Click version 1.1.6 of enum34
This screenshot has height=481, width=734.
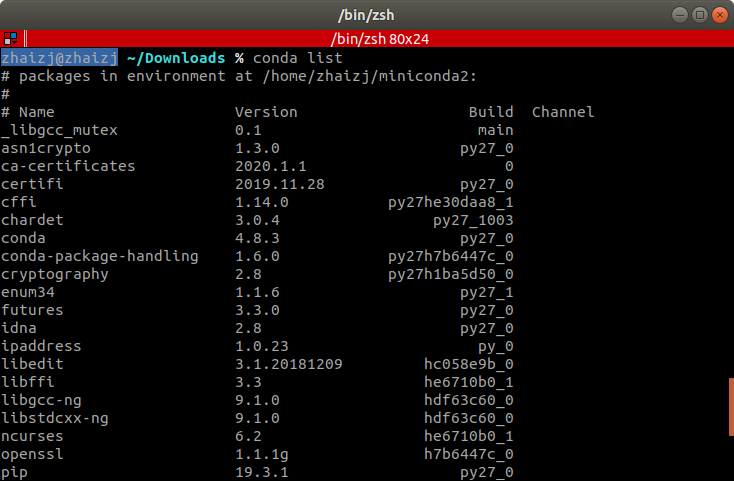coord(257,292)
